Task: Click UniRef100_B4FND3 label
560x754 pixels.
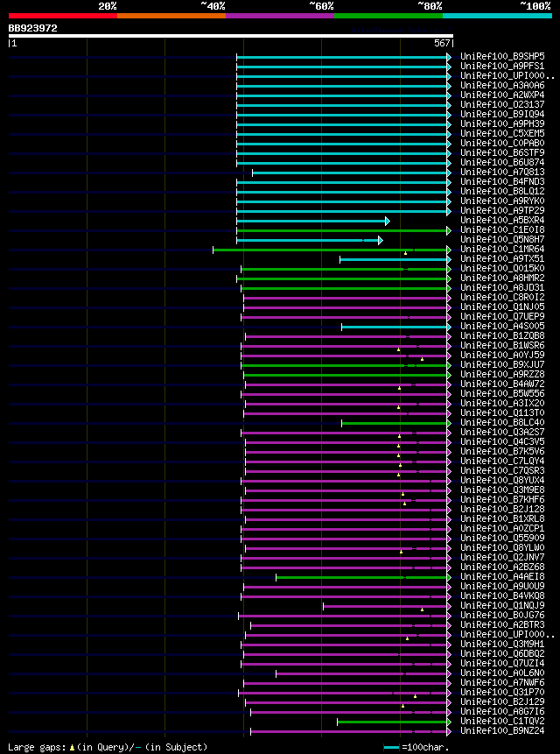Action: pos(502,182)
